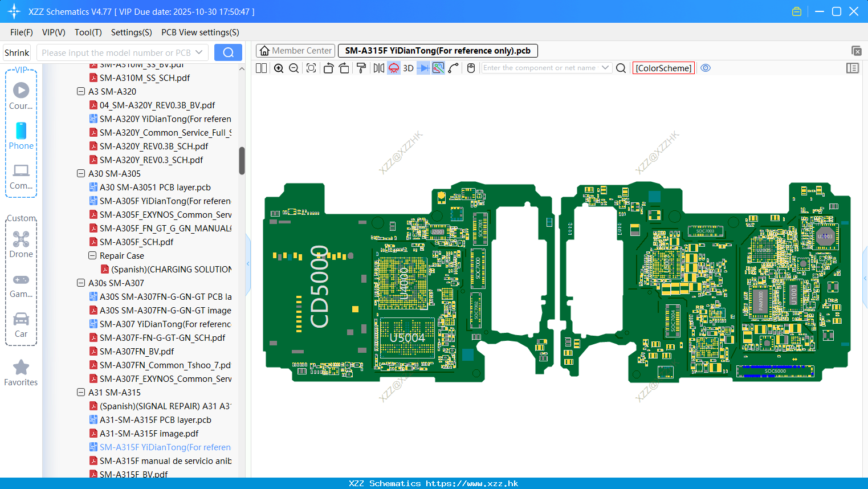The image size is (868, 489).
Task: Search for the entered component name
Action: click(621, 68)
